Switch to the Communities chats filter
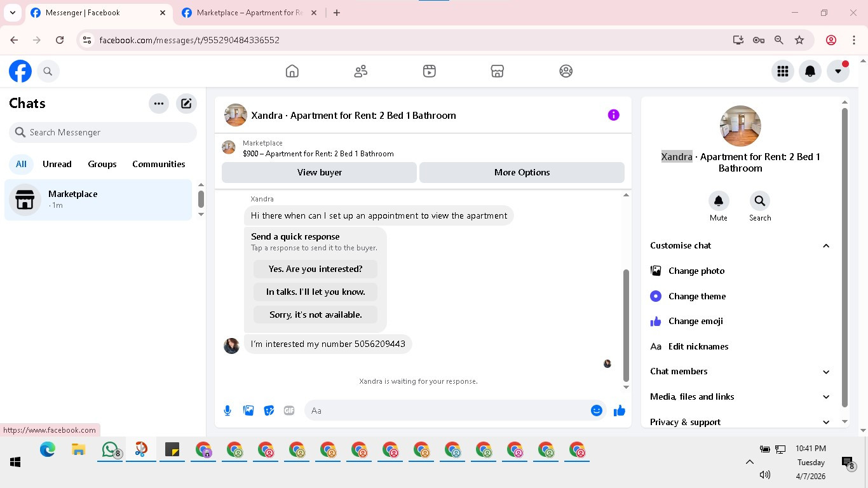This screenshot has width=868, height=488. tap(159, 164)
